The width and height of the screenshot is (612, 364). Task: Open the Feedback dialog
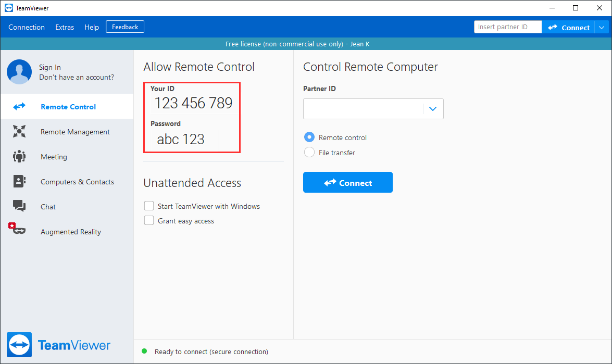click(124, 27)
